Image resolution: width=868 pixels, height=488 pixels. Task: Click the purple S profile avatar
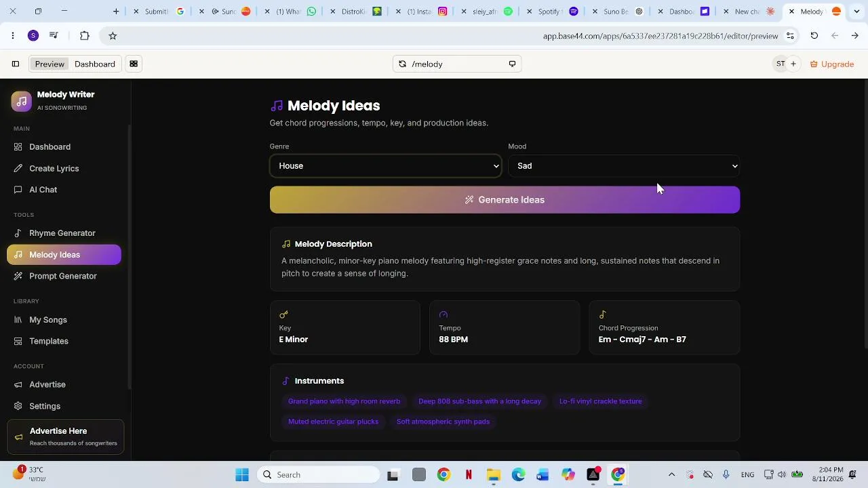click(33, 36)
